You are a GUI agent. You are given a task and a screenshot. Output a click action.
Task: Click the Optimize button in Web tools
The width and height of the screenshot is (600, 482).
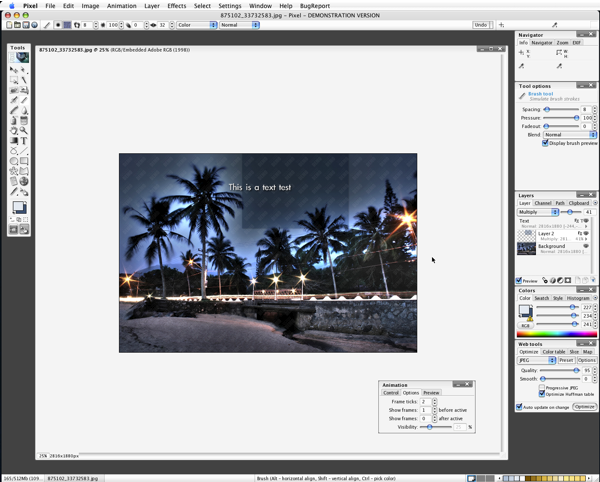coord(584,407)
